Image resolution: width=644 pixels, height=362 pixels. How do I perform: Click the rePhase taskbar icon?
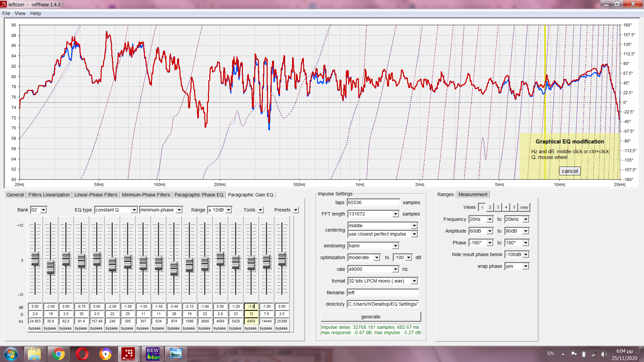click(128, 354)
